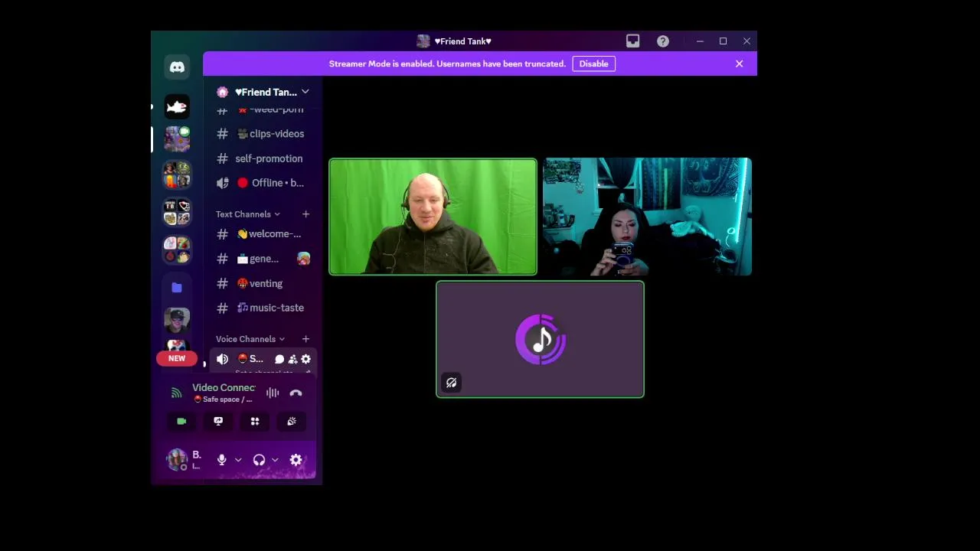Disconnect from the voice call
This screenshot has width=980, height=551.
tap(296, 393)
